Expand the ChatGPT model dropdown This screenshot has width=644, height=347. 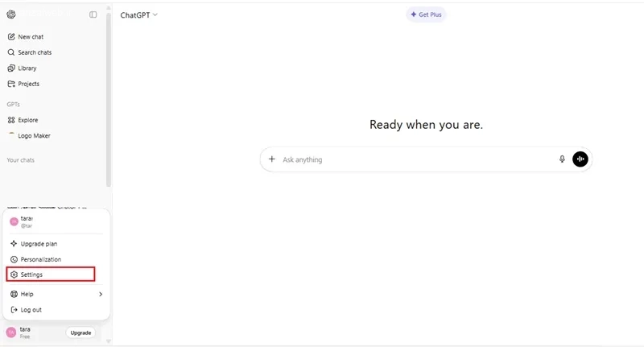(138, 14)
